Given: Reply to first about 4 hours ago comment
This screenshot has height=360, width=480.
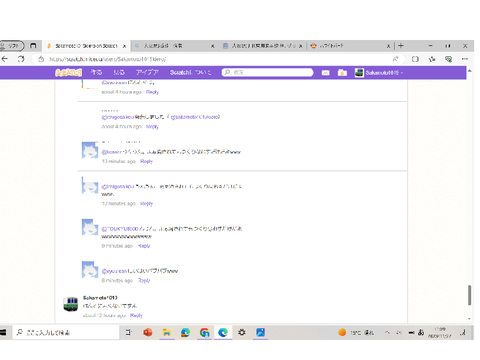Looking at the screenshot, I should 152,92.
